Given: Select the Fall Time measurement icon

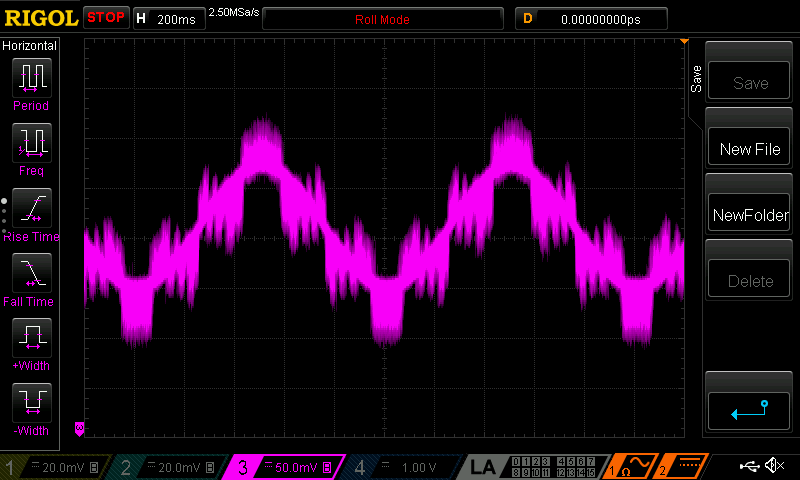Looking at the screenshot, I should [x=32, y=273].
